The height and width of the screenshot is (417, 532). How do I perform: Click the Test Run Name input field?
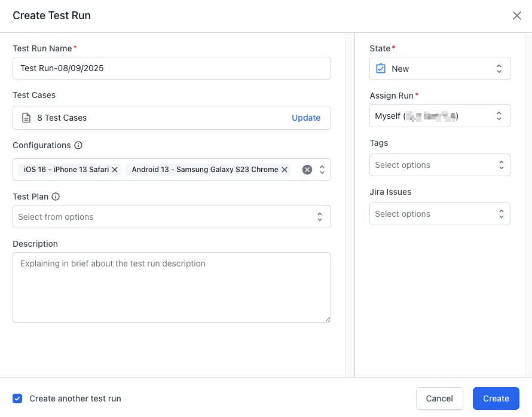point(172,68)
